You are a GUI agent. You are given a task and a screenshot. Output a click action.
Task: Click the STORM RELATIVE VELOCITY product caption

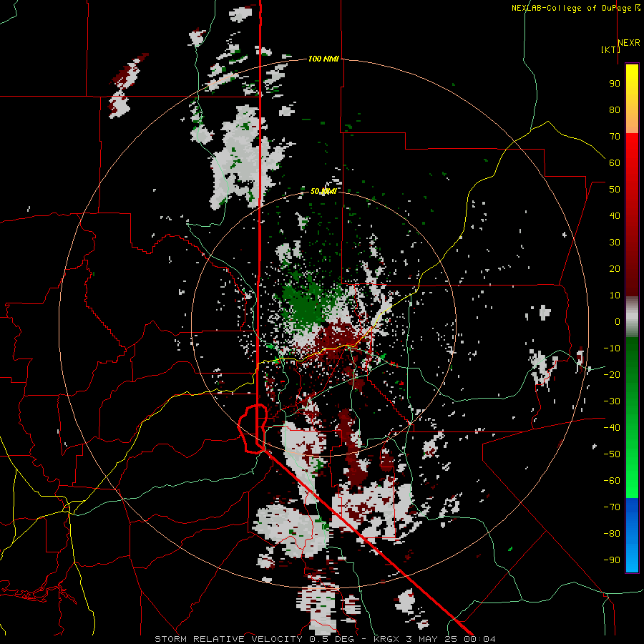(x=325, y=639)
